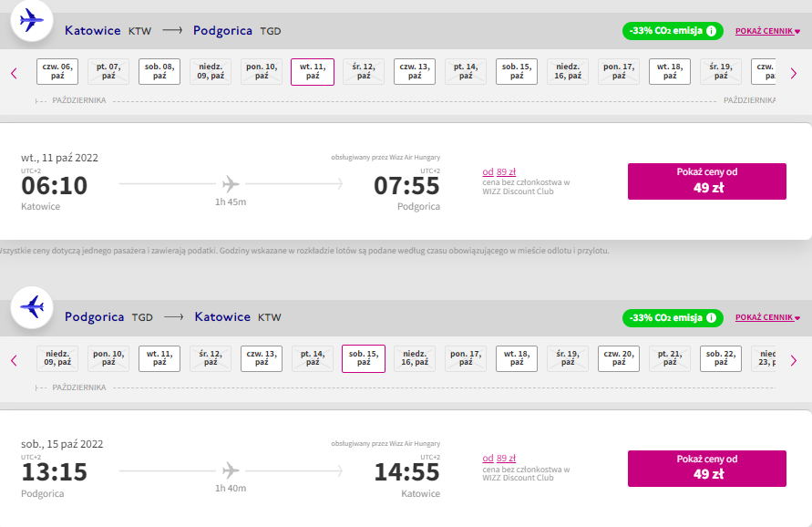This screenshot has width=812, height=527.
Task: Select outbound date czw. 13, paź
Action: coord(415,71)
